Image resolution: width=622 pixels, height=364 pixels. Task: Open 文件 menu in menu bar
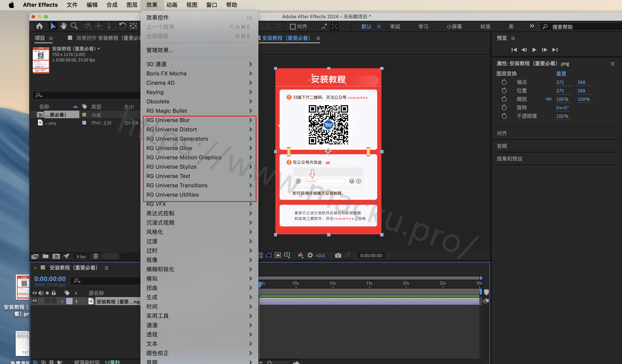pos(72,5)
